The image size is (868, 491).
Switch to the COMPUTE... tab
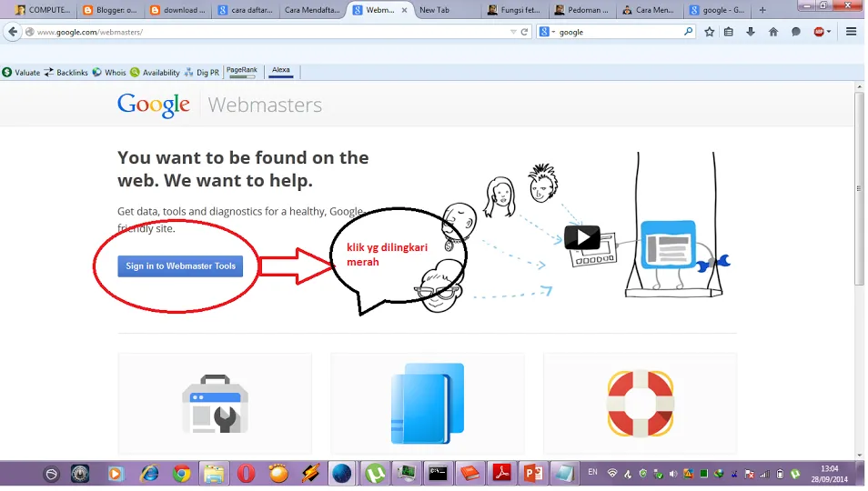(x=43, y=10)
